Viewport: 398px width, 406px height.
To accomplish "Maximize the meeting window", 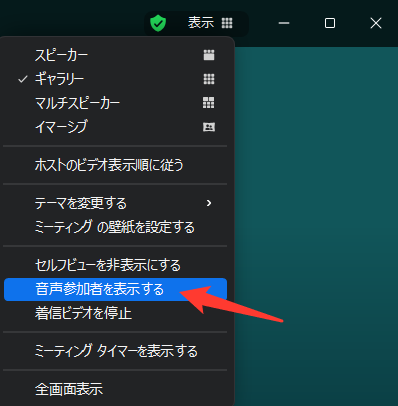I will click(x=330, y=23).
